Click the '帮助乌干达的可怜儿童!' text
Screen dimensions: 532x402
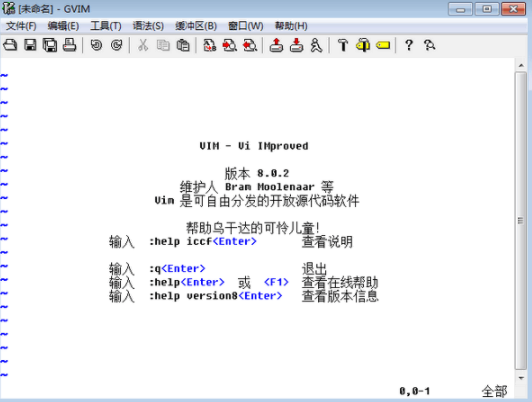click(x=252, y=228)
